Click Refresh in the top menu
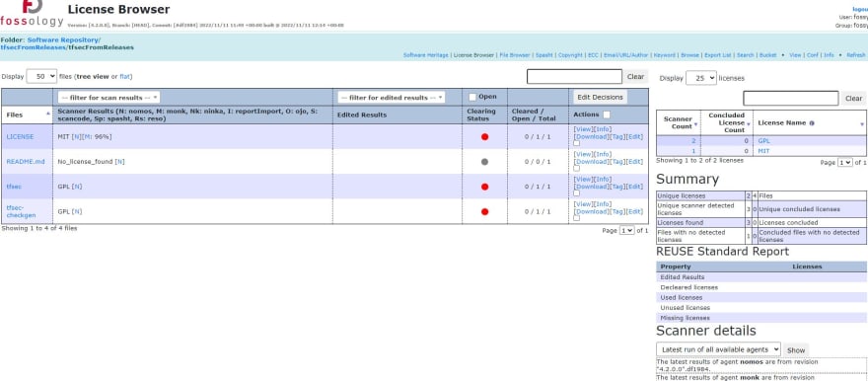The height and width of the screenshot is (381, 868). click(856, 55)
